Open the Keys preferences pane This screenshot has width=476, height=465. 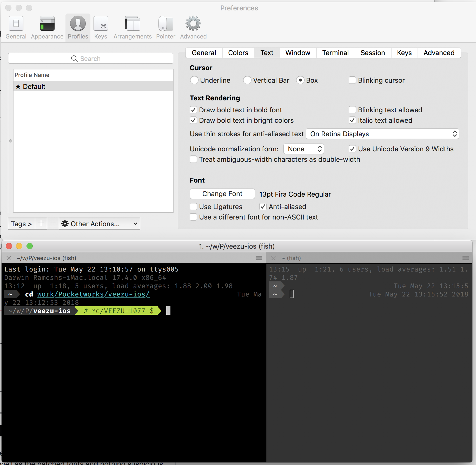[x=101, y=27]
